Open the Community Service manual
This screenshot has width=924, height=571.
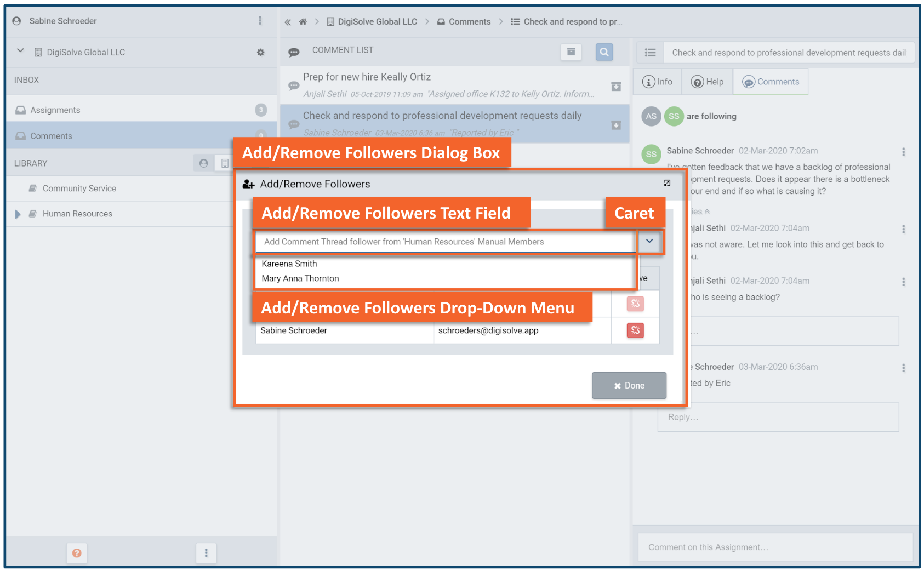pyautogui.click(x=79, y=189)
